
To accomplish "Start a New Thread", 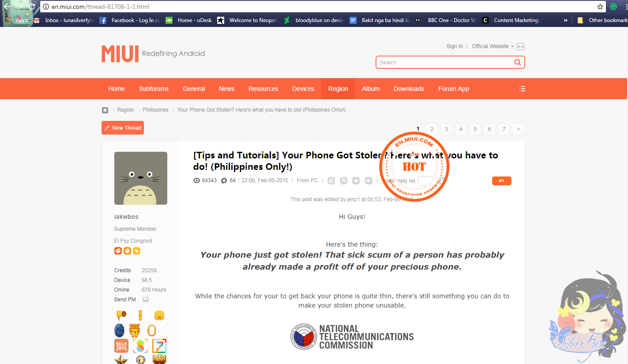I will (x=123, y=128).
